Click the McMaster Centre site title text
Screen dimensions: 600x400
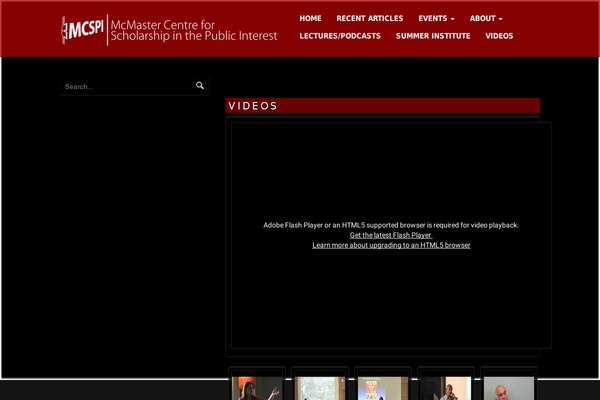pyautogui.click(x=194, y=30)
